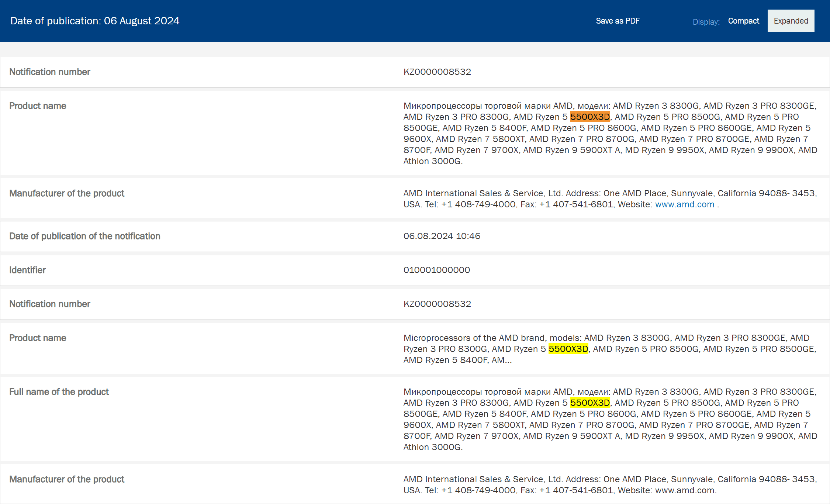Click the orange highlighted 5500X3D match
Image resolution: width=830 pixels, height=504 pixels.
pos(589,117)
